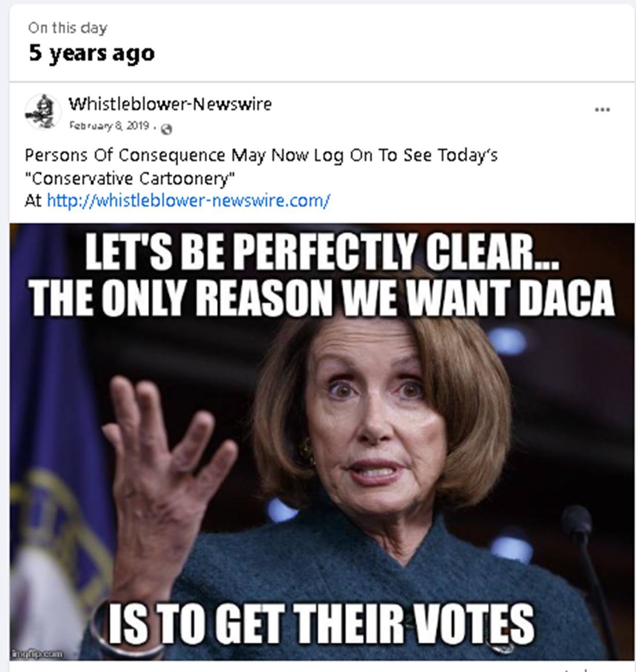636x672 pixels.
Task: Open the three-dot post options menu
Action: pos(602,110)
